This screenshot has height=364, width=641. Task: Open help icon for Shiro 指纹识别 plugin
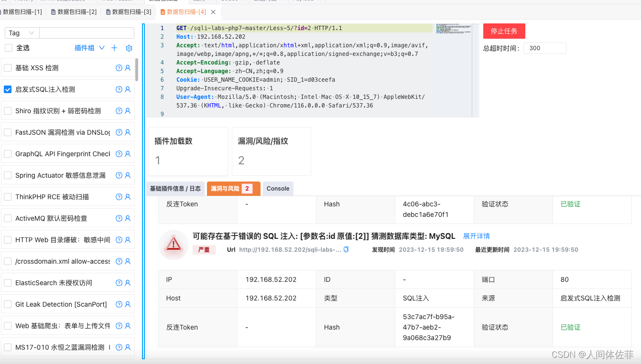coord(119,111)
